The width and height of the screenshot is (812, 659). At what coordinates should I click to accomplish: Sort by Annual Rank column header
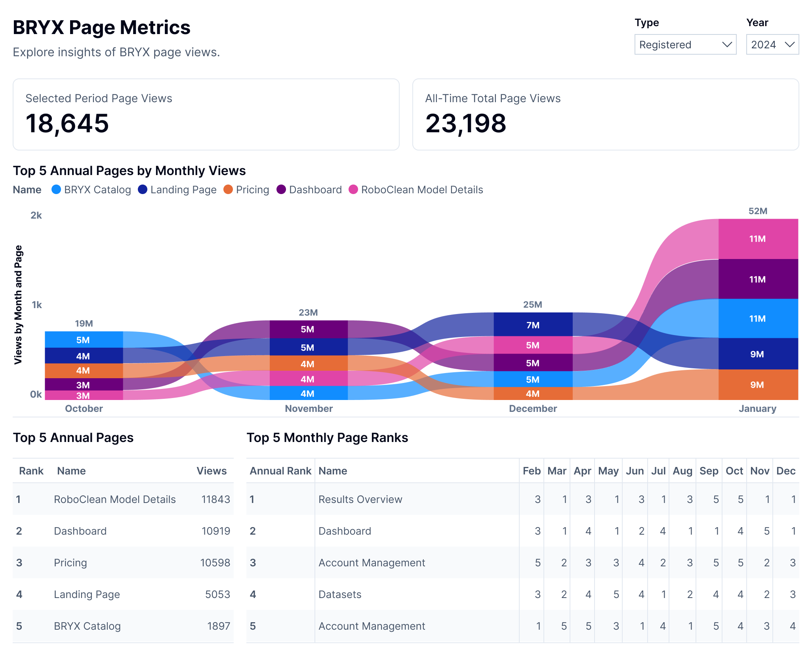[280, 471]
